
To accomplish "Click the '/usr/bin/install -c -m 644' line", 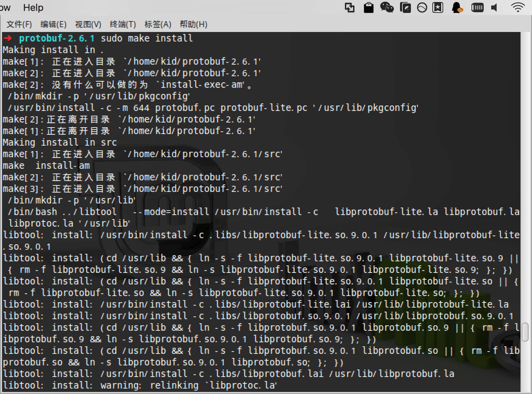I will pyautogui.click(x=213, y=108).
